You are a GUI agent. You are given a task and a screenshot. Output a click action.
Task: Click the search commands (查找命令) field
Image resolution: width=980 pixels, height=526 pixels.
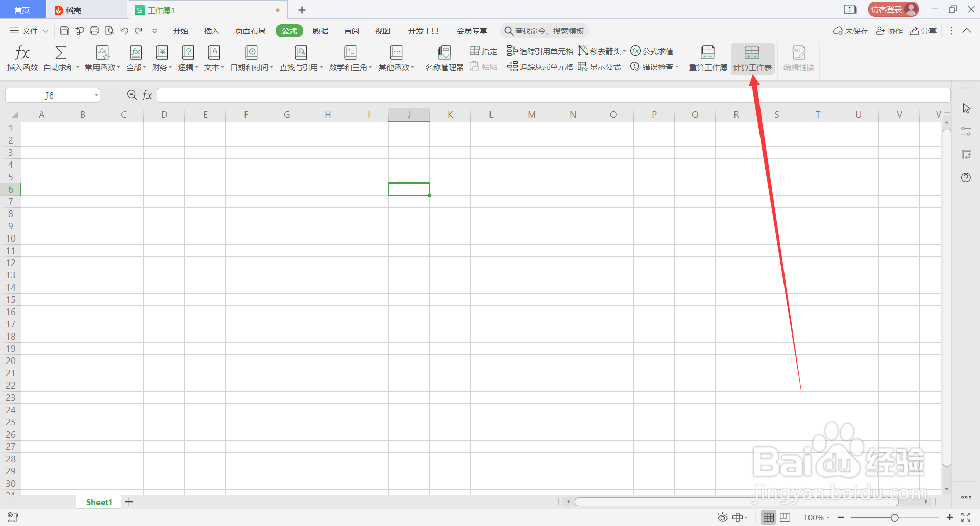tap(544, 31)
